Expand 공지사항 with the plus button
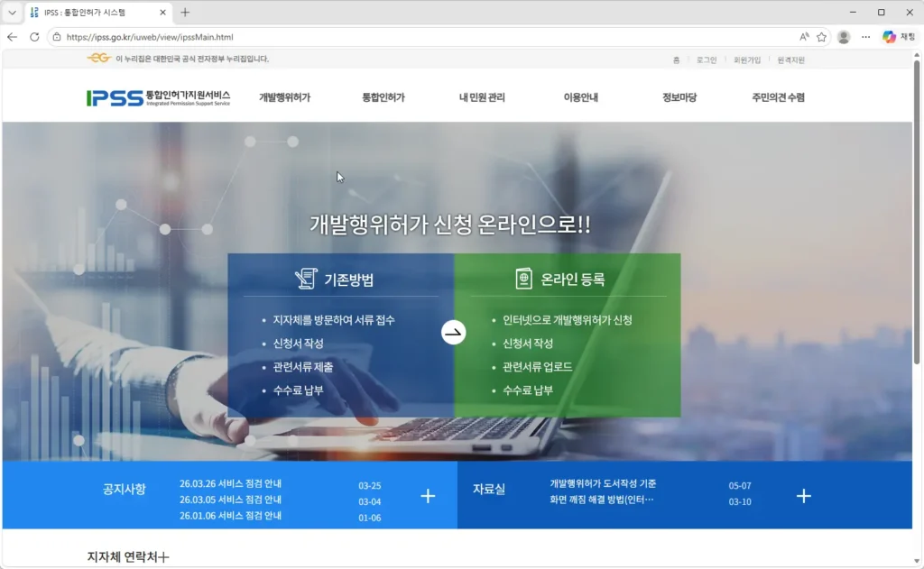Viewport: 924px width, 569px height. (x=427, y=495)
